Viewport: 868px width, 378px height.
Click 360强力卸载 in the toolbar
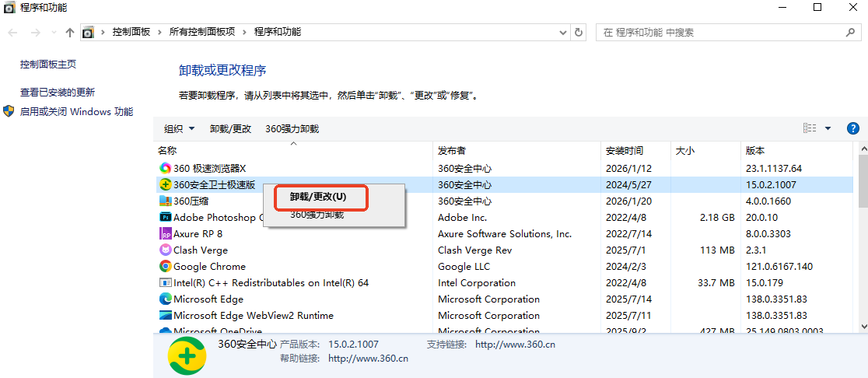[x=292, y=128]
